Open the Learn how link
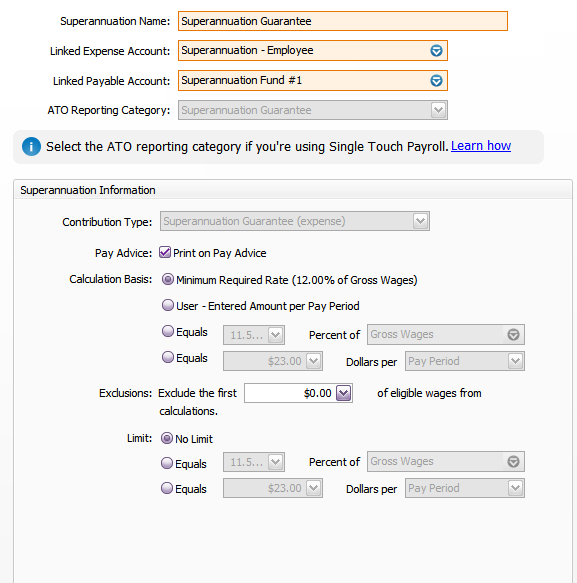 click(x=481, y=146)
